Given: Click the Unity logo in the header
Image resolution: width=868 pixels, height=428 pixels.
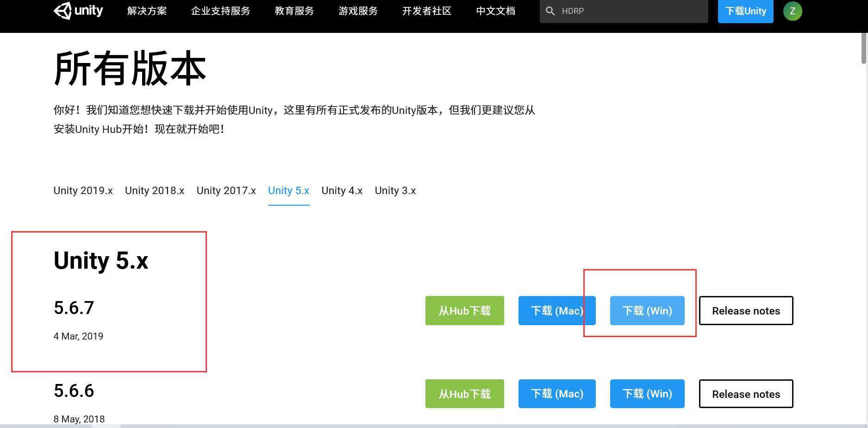Looking at the screenshot, I should pyautogui.click(x=78, y=11).
